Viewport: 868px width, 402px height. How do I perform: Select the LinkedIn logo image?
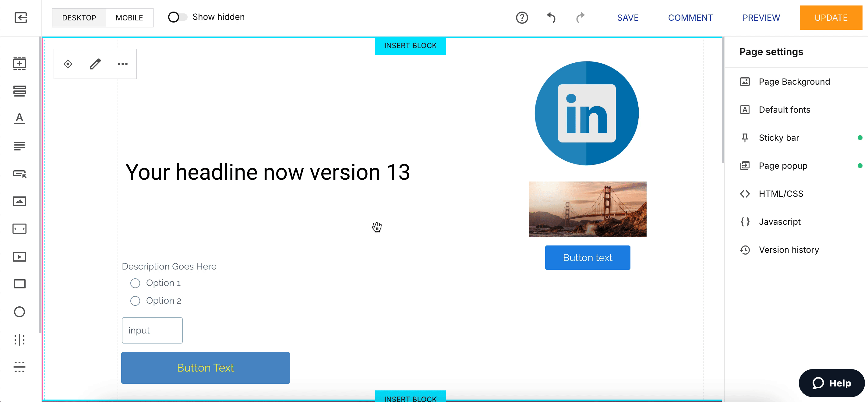click(x=587, y=113)
